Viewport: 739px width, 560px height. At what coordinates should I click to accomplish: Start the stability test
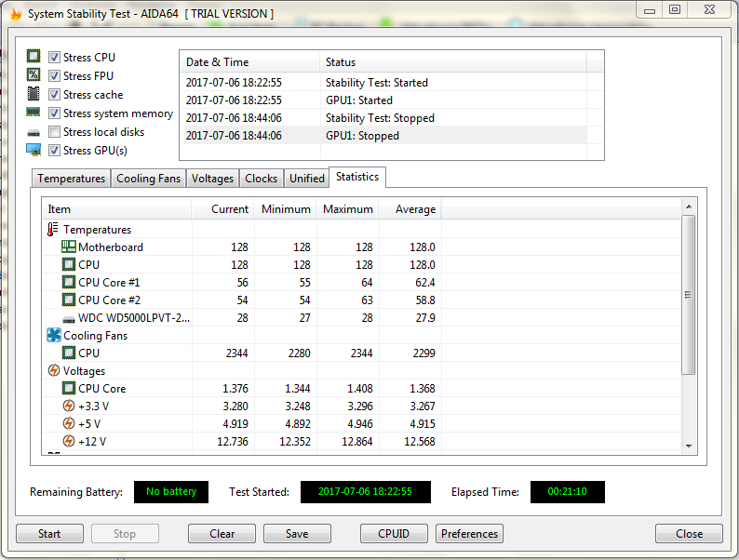pyautogui.click(x=49, y=534)
